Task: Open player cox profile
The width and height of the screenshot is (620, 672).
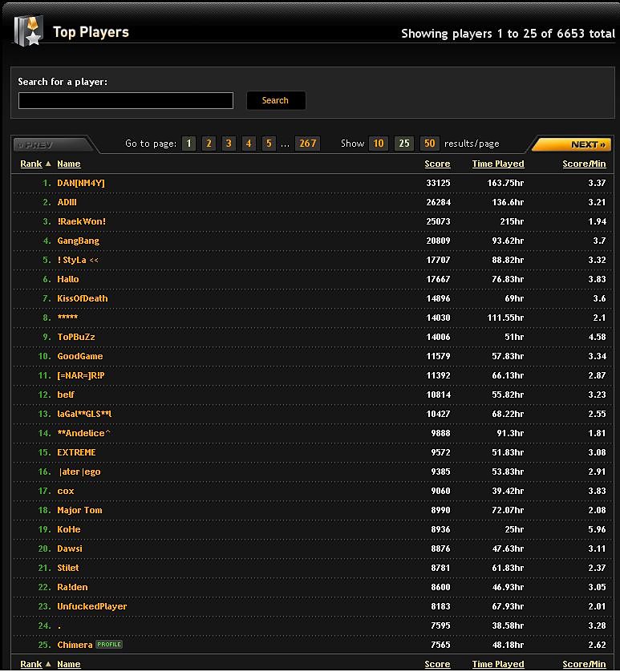Action: 66,491
